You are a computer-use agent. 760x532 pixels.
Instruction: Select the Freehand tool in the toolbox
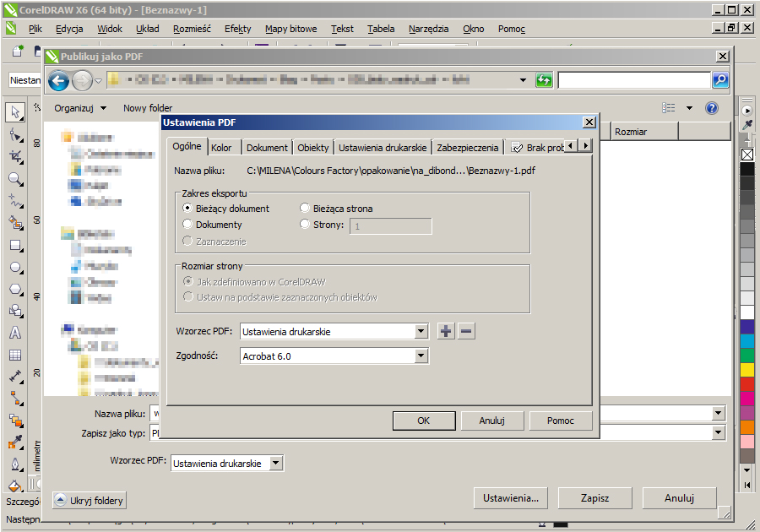[x=15, y=201]
